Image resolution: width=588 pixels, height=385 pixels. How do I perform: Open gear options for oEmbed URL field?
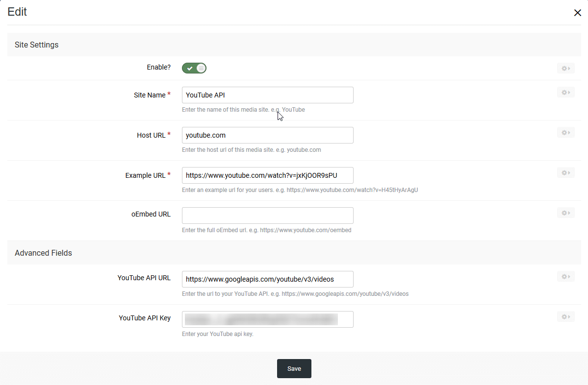(x=565, y=213)
